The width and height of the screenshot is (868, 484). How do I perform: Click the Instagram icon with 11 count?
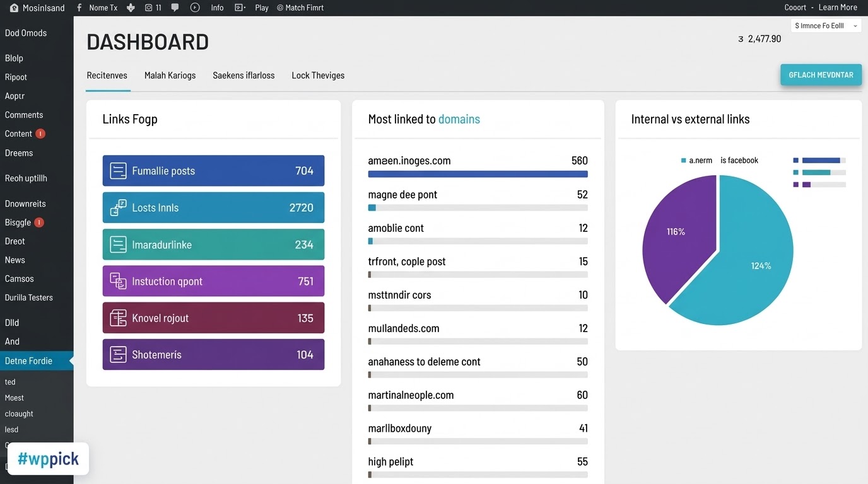149,8
